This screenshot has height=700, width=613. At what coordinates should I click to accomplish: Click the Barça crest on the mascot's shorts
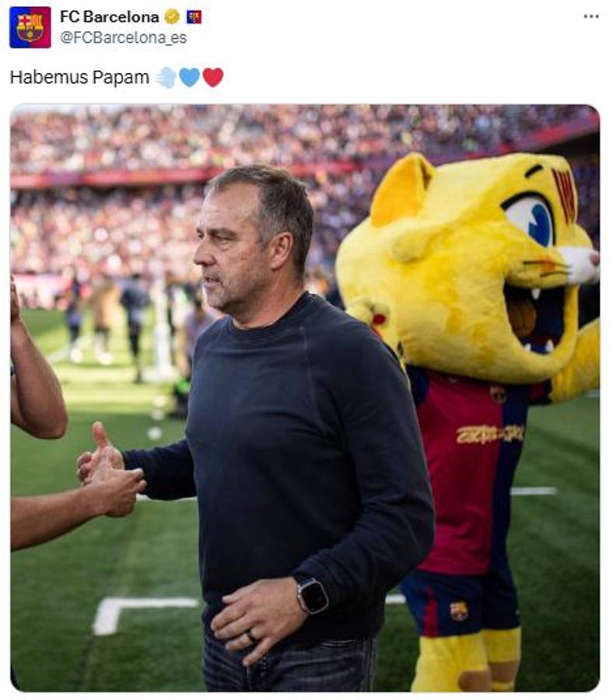459,611
